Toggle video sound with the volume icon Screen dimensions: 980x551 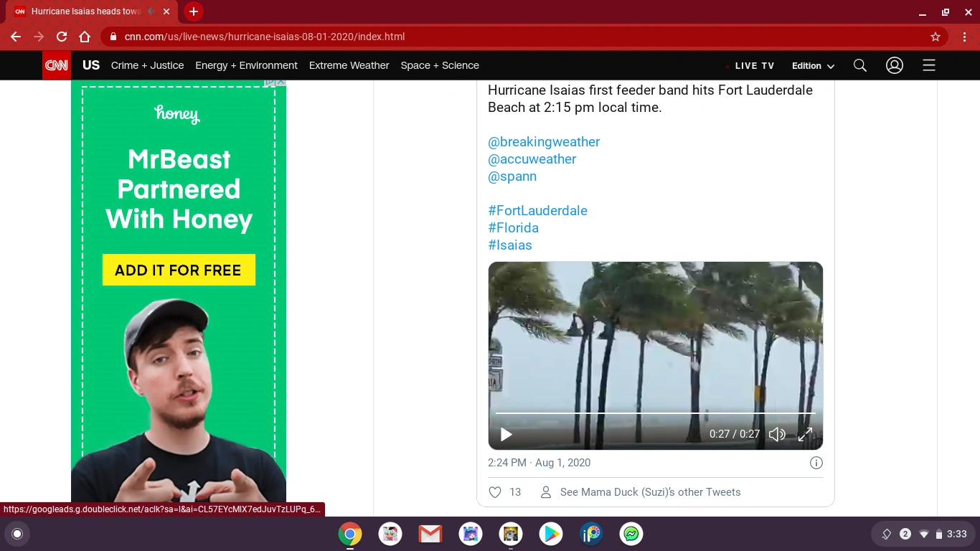777,434
